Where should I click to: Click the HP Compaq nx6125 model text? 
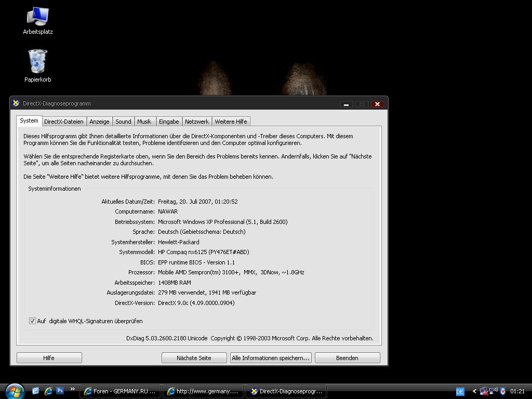(204, 252)
